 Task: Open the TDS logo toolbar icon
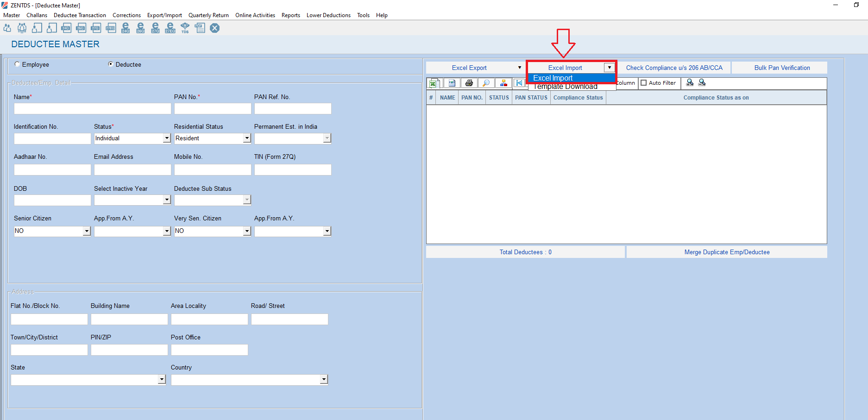[185, 28]
